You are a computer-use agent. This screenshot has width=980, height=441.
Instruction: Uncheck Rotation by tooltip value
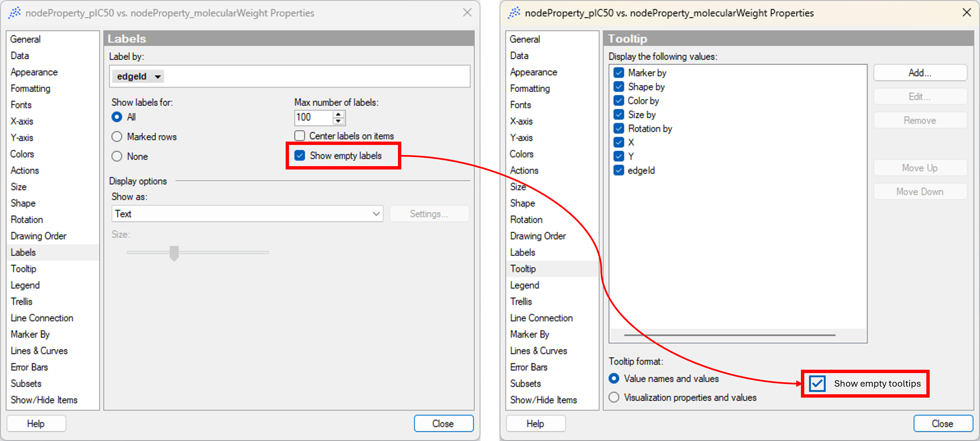(619, 128)
